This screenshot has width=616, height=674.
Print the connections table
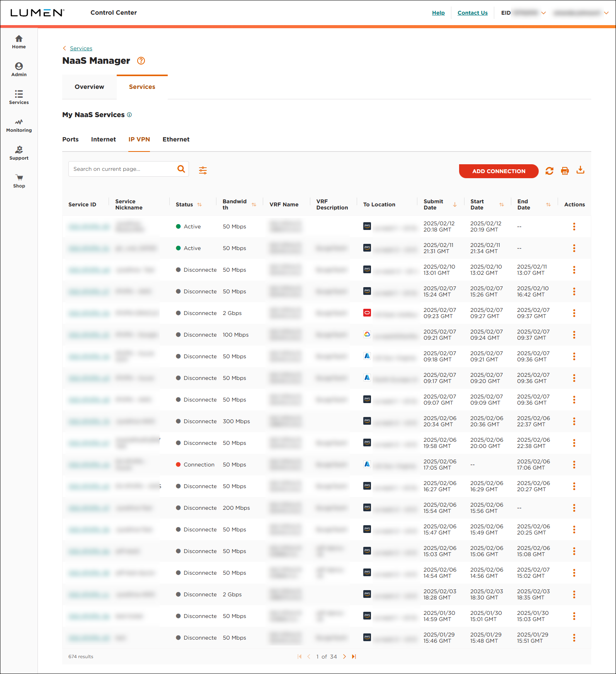565,171
